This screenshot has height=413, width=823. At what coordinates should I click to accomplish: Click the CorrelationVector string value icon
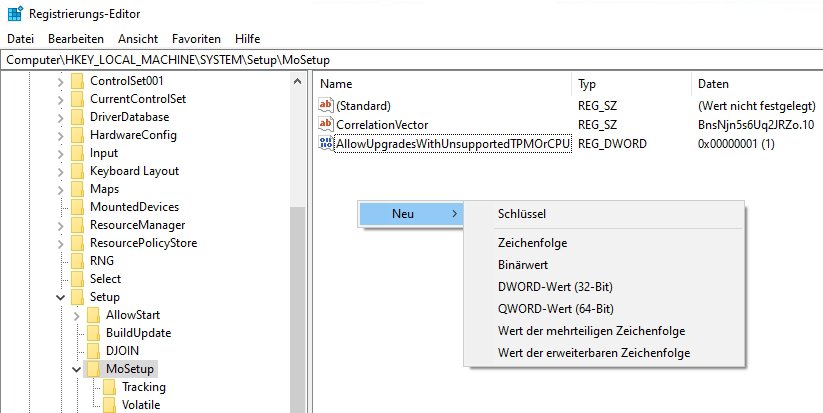[326, 125]
